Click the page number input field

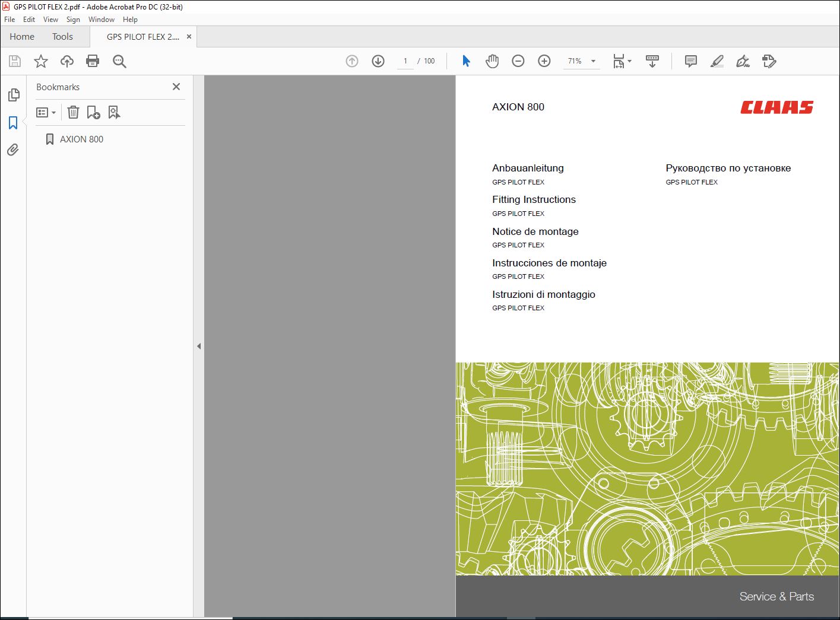405,61
